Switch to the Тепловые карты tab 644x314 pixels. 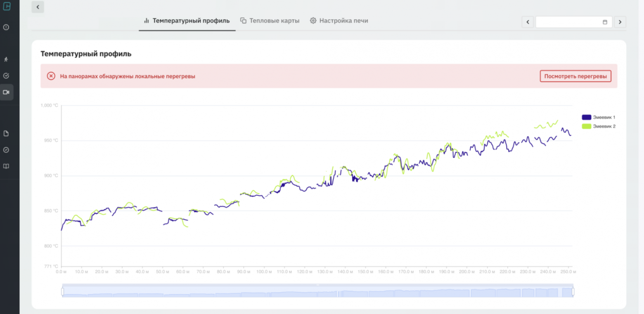tap(270, 21)
